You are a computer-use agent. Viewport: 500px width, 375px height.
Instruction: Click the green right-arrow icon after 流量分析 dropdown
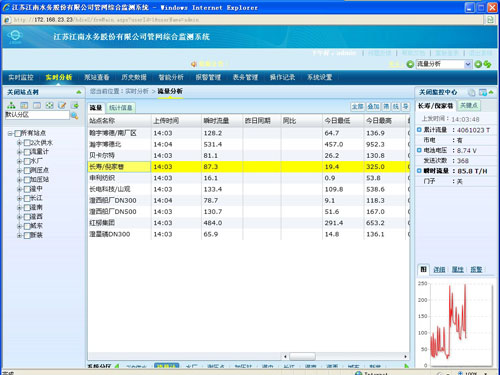click(x=478, y=64)
